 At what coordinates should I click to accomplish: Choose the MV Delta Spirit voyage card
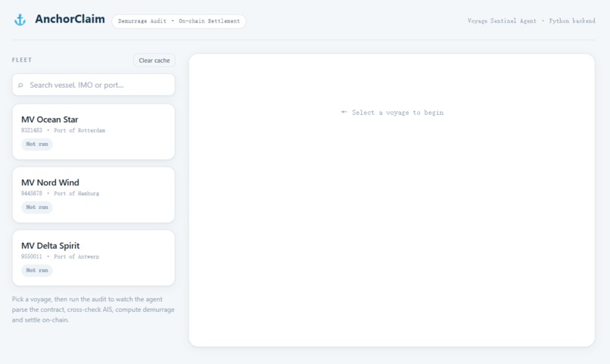pyautogui.click(x=93, y=258)
